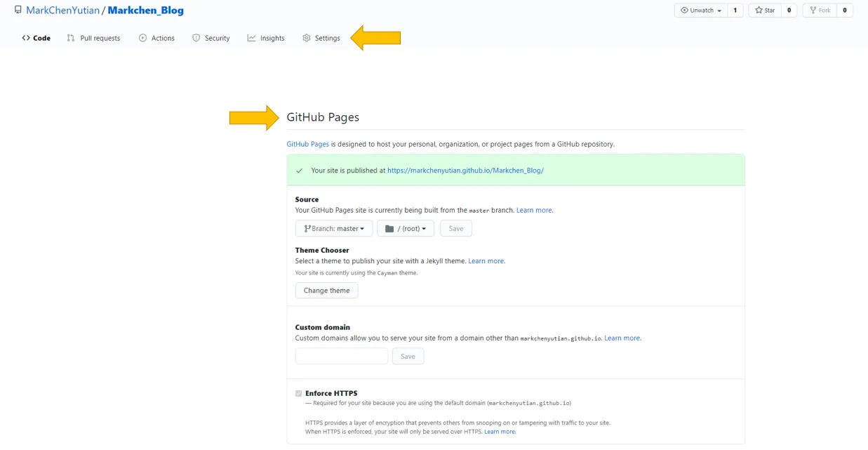The height and width of the screenshot is (450, 868).
Task: Open the Branch: master dropdown
Action: click(334, 229)
